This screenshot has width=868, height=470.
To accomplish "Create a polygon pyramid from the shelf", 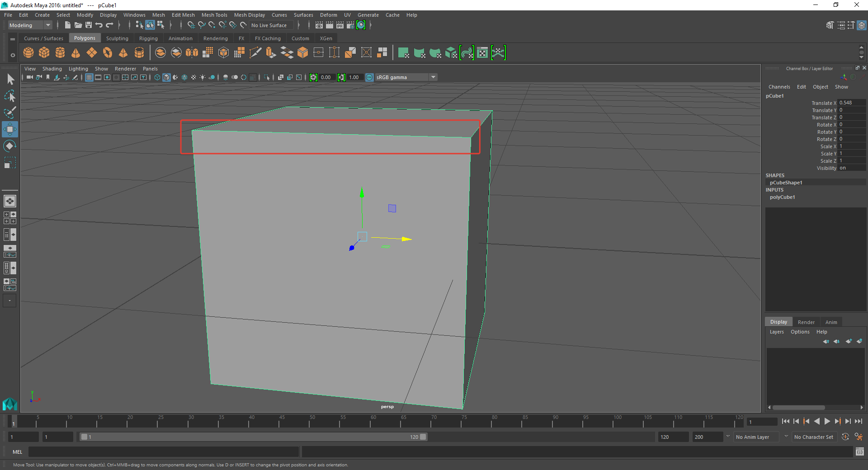I will (x=123, y=53).
